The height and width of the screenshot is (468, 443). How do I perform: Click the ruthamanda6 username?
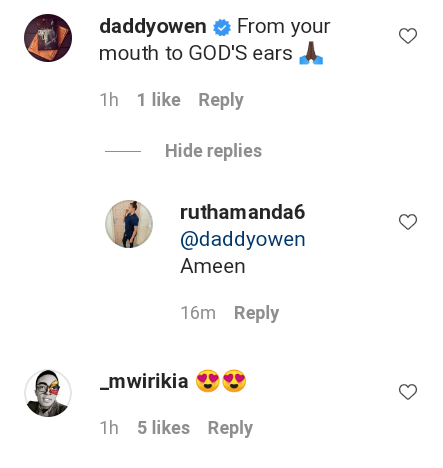pos(242,212)
